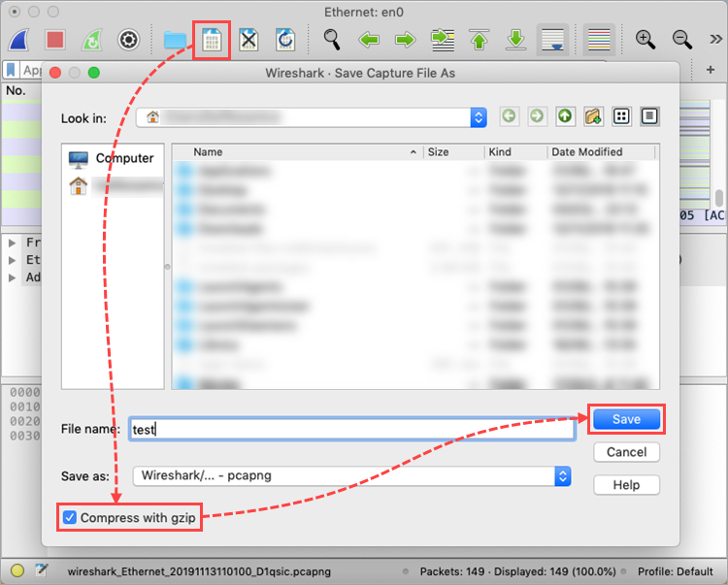Jump to the last packet
The width and height of the screenshot is (728, 585).
pyautogui.click(x=515, y=40)
